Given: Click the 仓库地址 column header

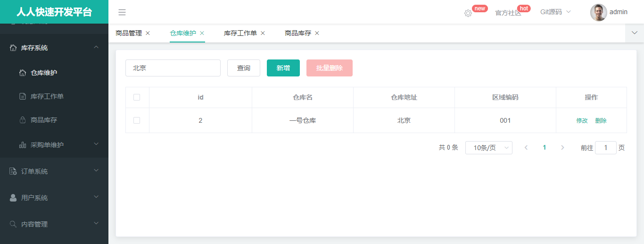Looking at the screenshot, I should (404, 97).
